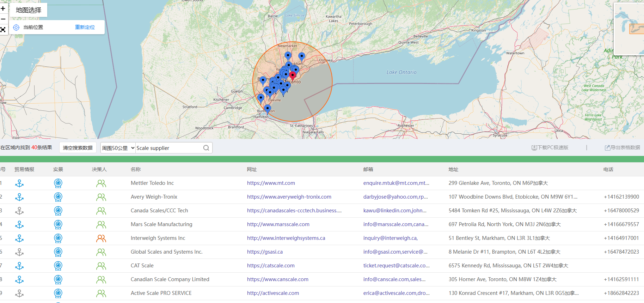Click the 地址 column header

coord(453,169)
